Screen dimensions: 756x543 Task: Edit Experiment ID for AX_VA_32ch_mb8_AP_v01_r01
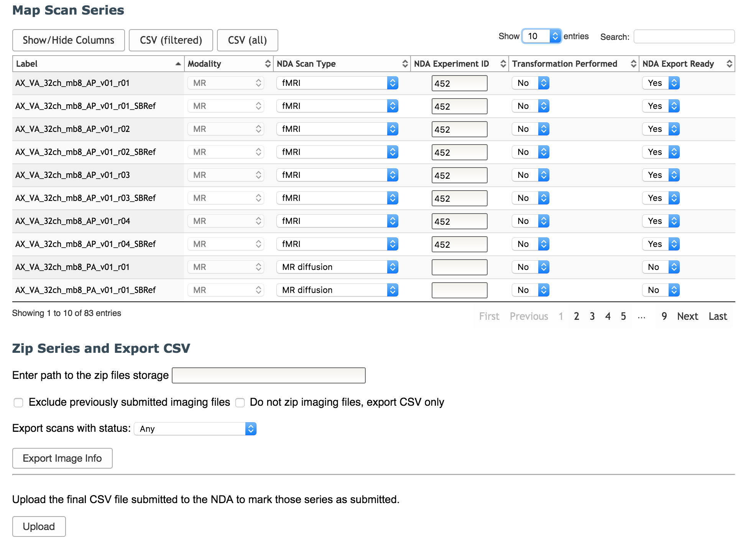coord(459,83)
